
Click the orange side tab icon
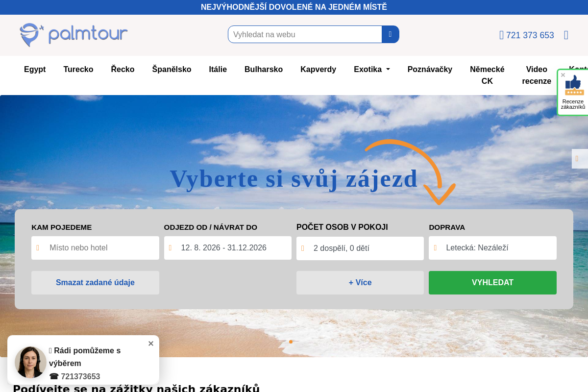click(x=577, y=159)
